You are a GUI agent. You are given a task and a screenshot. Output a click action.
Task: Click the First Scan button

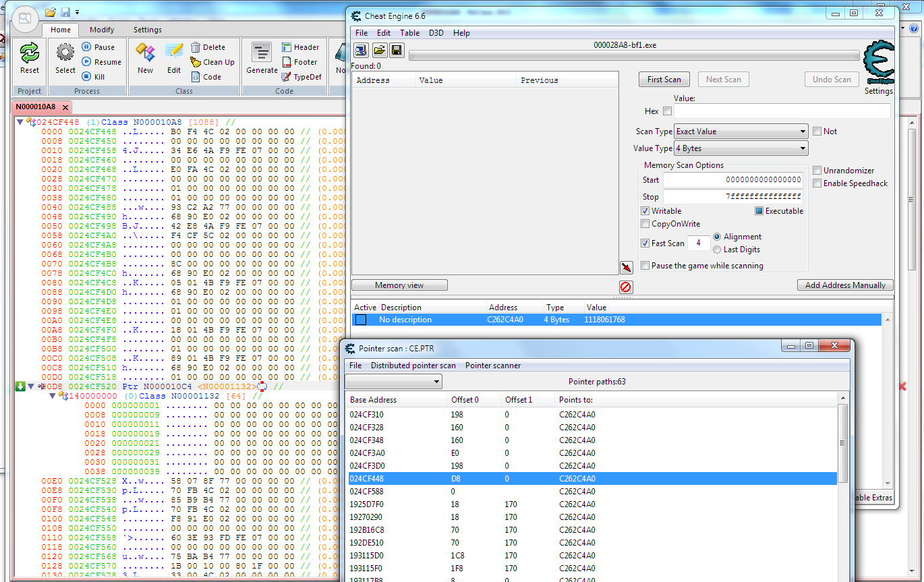pyautogui.click(x=664, y=80)
